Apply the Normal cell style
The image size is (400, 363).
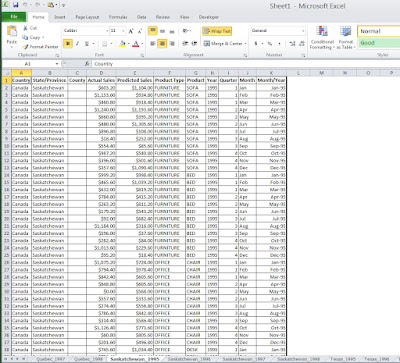(x=379, y=31)
